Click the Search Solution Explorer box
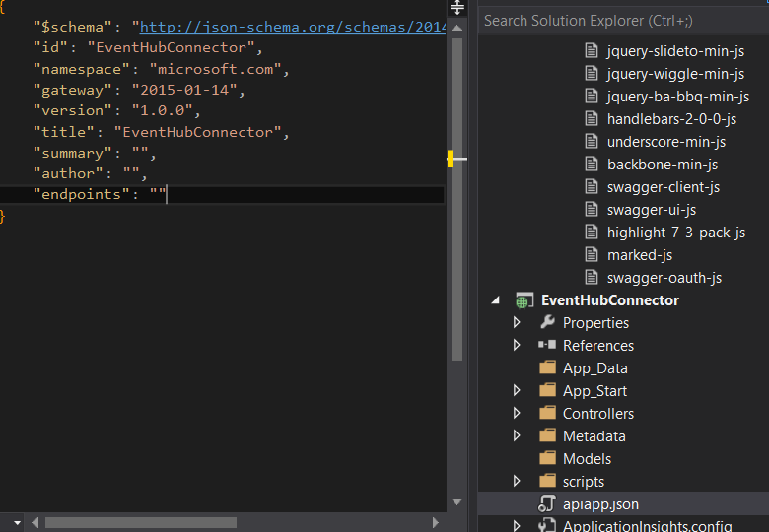769x532 pixels. (621, 20)
